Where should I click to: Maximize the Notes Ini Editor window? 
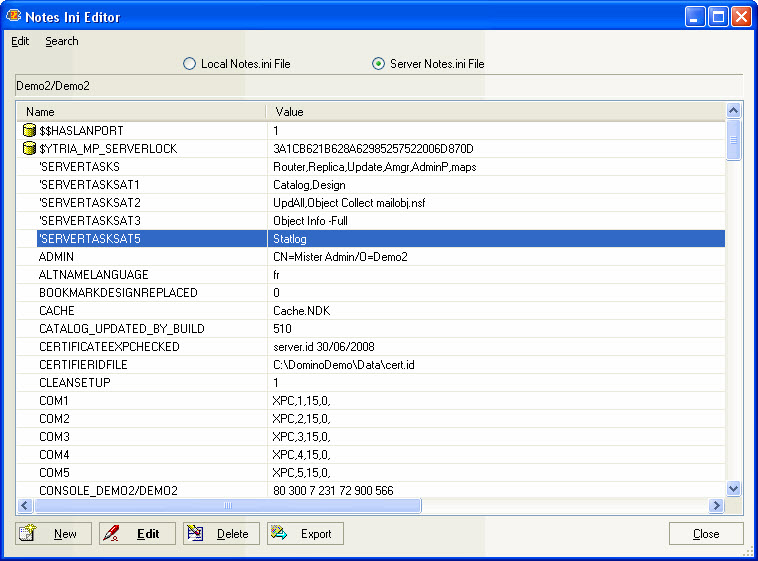[718, 16]
